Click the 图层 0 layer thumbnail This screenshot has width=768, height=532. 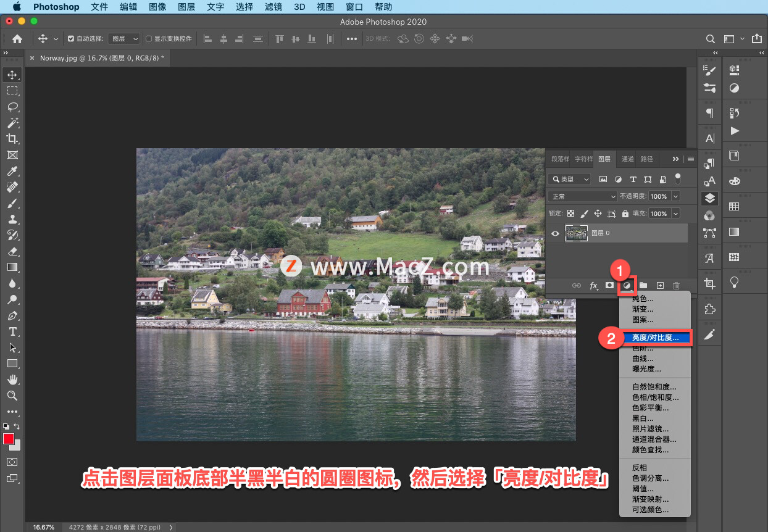[x=576, y=233]
